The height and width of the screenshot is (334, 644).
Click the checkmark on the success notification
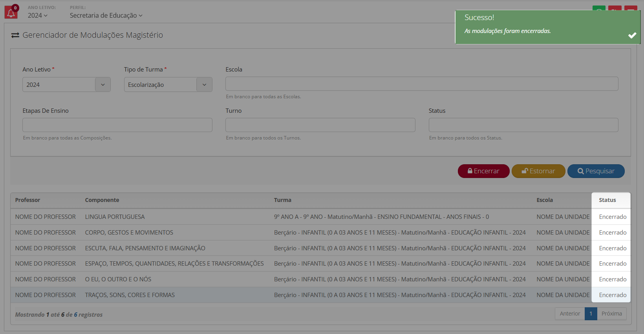coord(632,35)
